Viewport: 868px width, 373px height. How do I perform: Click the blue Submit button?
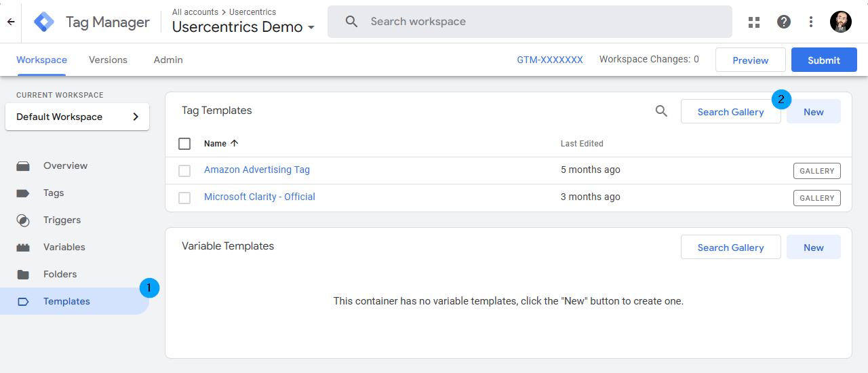click(824, 60)
